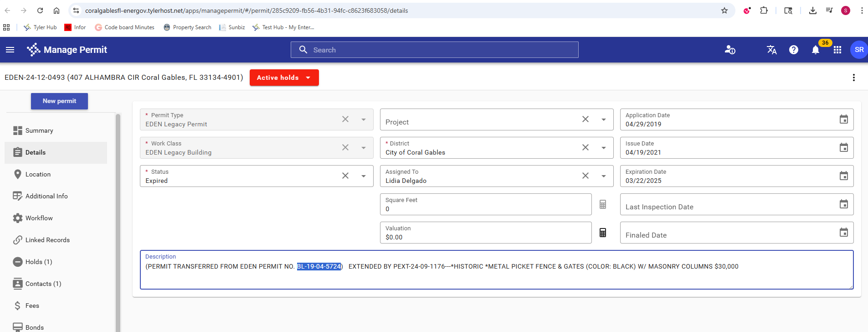Open the Issue Date calendar picker

pos(843,148)
